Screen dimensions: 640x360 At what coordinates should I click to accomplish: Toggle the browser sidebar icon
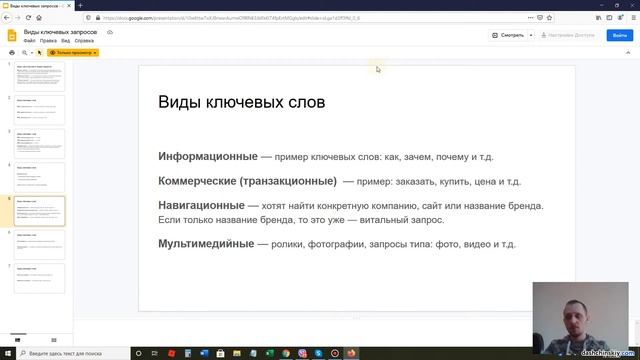point(609,18)
